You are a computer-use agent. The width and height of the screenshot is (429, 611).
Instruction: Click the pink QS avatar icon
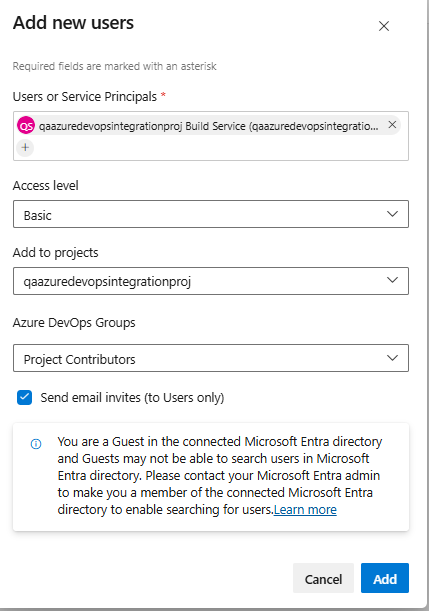(x=26, y=125)
